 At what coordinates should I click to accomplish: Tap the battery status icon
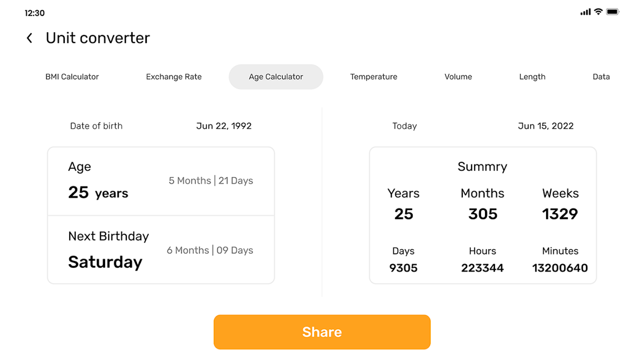[x=612, y=12]
